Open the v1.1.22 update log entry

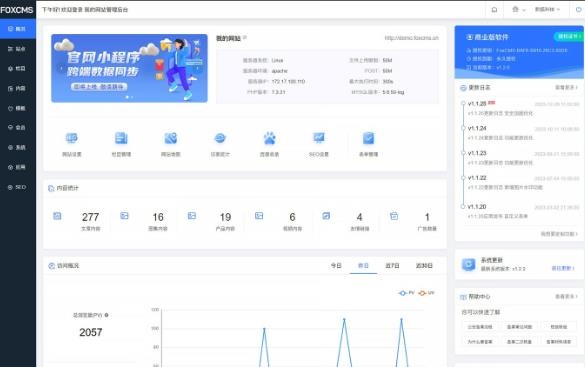click(x=477, y=178)
